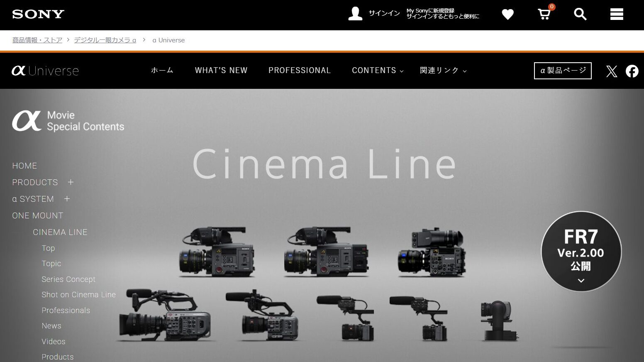This screenshot has height=362, width=644.
Task: Select HOME in left sidebar
Action: [24, 166]
